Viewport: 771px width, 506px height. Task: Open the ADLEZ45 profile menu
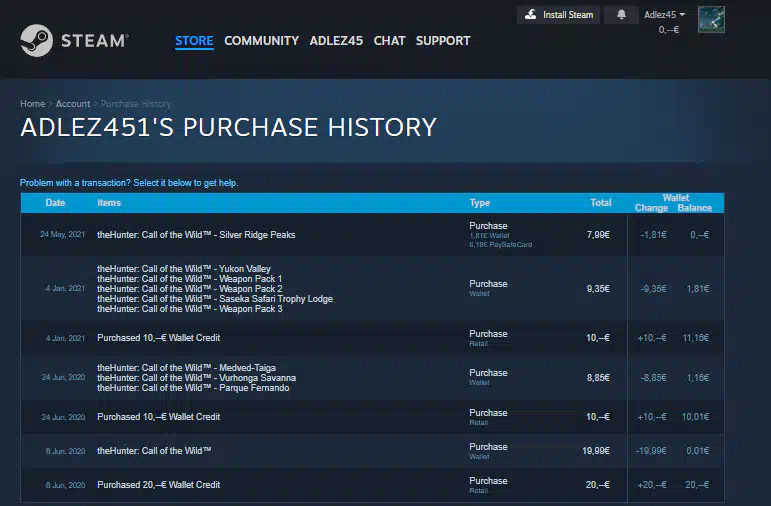tap(336, 41)
